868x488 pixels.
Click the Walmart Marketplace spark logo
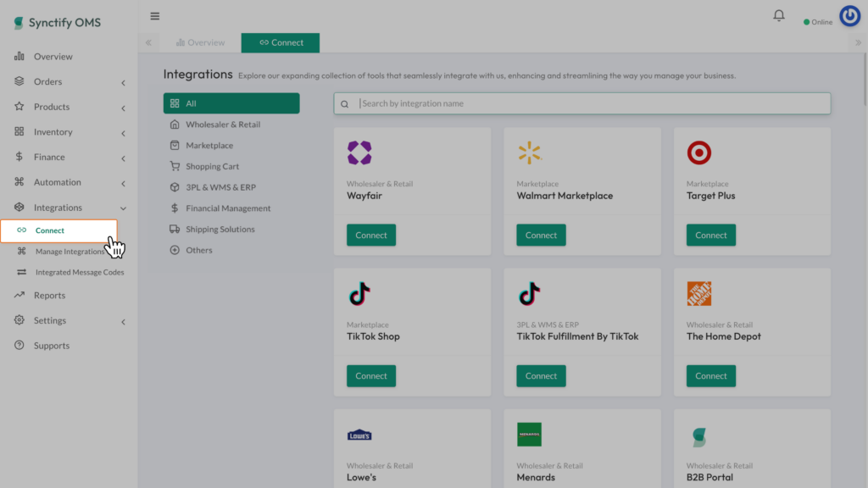[529, 152]
